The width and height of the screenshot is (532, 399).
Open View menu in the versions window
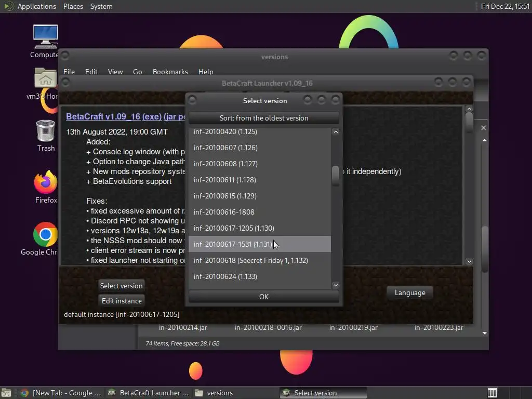[115, 72]
